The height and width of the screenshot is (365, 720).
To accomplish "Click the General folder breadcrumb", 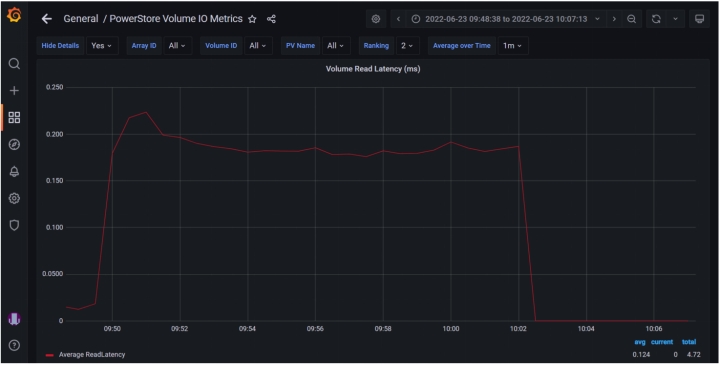I will click(81, 19).
